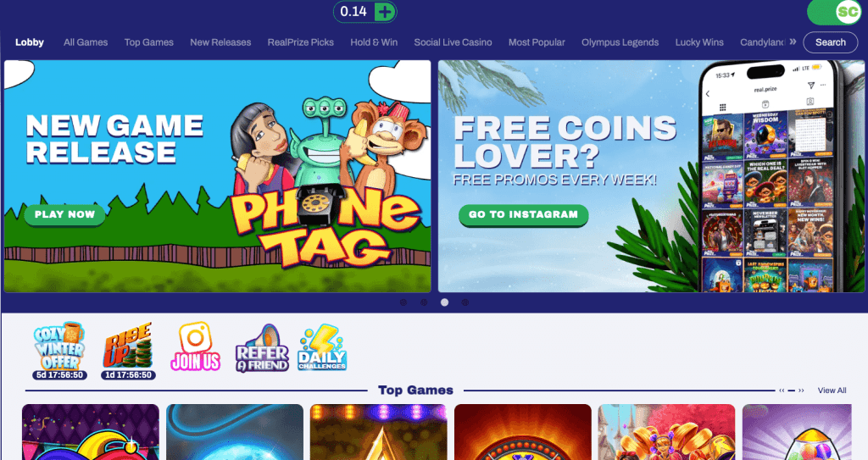The image size is (868, 460).
Task: Click the Go To Instagram button
Action: (523, 215)
